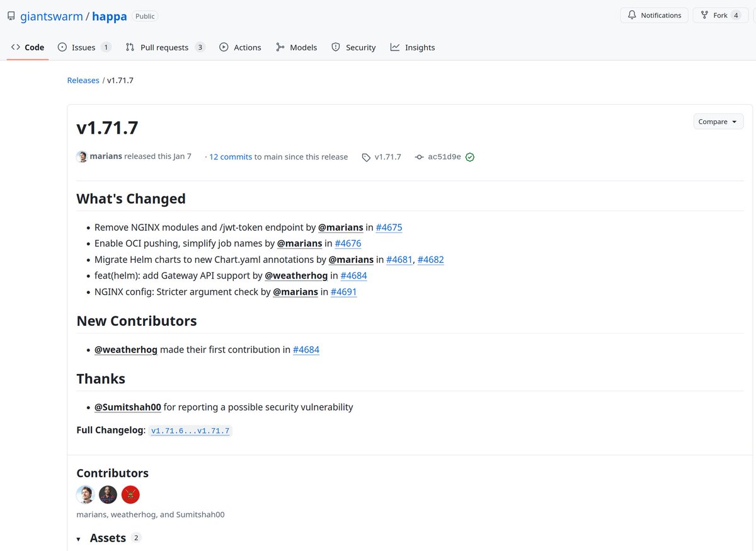
Task: Open @marians mention in NGINX config line
Action: click(x=295, y=292)
